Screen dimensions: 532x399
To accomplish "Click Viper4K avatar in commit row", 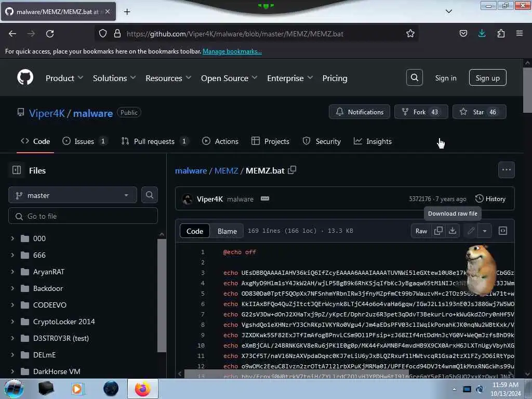I will point(187,199).
